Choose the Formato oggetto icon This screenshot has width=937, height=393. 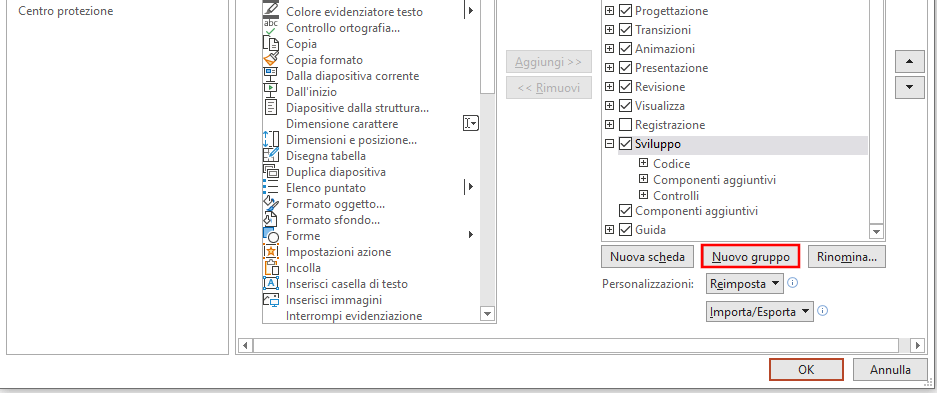click(x=271, y=204)
